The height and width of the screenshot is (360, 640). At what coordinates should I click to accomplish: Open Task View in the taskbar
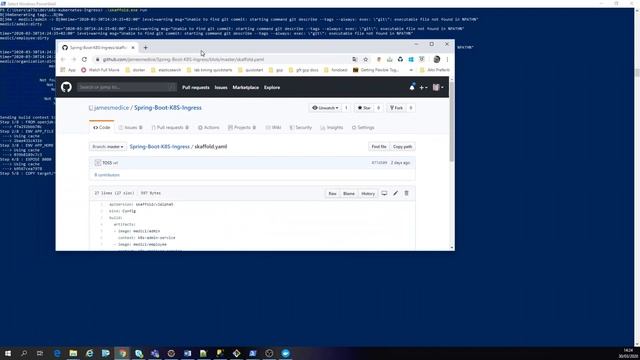point(40,353)
